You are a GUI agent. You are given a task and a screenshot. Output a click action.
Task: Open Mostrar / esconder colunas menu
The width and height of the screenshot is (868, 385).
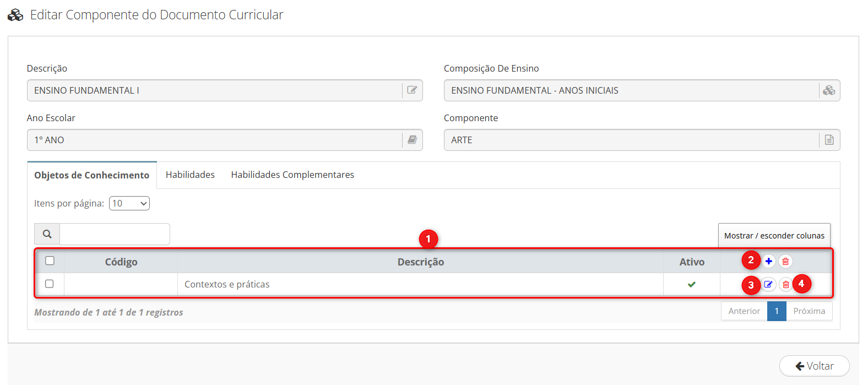(774, 236)
